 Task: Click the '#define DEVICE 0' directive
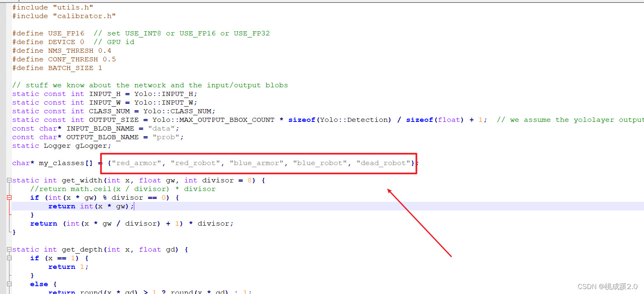[48, 42]
